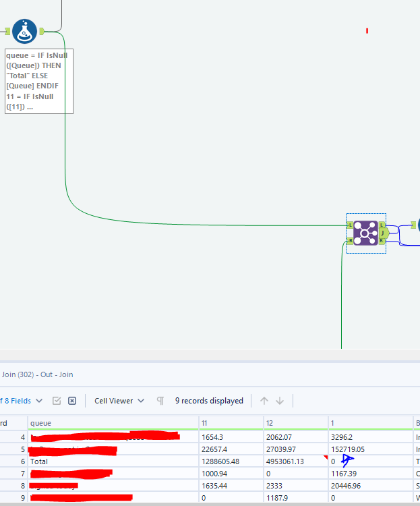Click the checkmark data cleanse icon
The width and height of the screenshot is (420, 506).
click(57, 401)
